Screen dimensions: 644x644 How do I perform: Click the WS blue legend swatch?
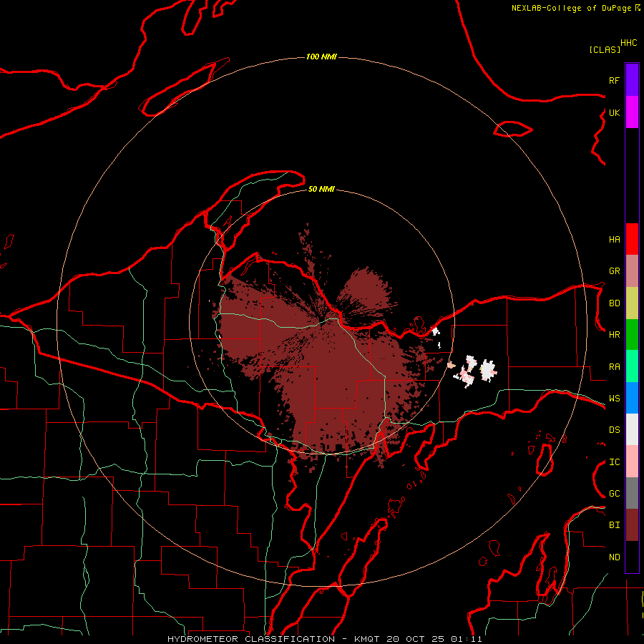tap(632, 398)
